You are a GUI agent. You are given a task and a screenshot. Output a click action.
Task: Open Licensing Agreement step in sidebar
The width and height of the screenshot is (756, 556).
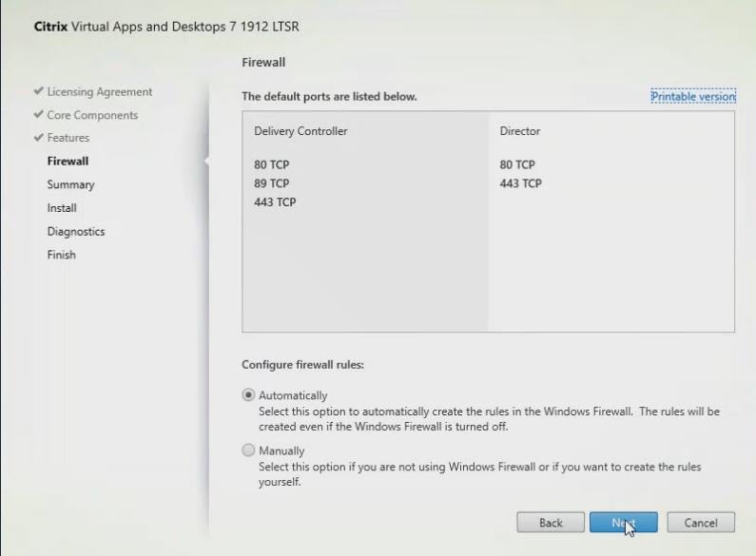pos(100,92)
